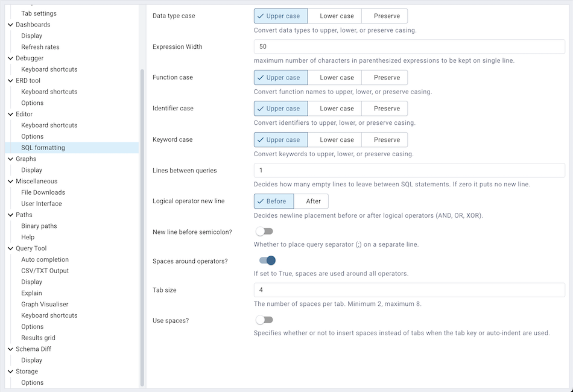Click the Tab size input field
The image size is (573, 392).
410,290
